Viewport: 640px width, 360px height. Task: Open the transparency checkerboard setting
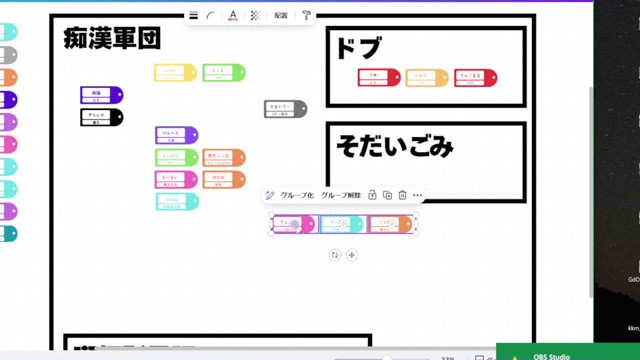point(255,16)
